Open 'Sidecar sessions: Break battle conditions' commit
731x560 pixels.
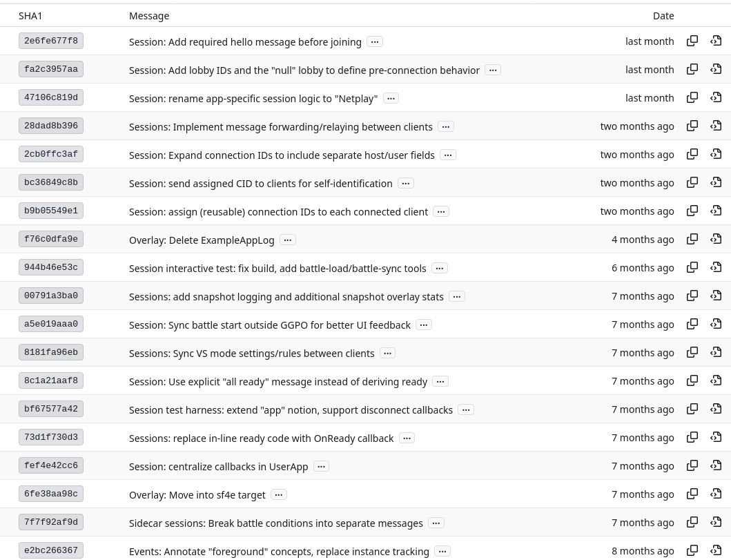(276, 523)
